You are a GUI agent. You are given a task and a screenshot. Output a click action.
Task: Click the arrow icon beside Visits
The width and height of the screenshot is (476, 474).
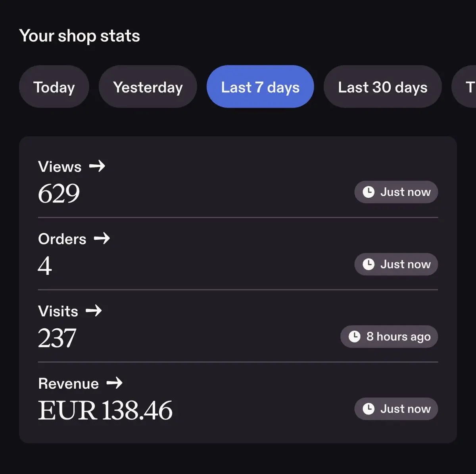pyautogui.click(x=94, y=310)
